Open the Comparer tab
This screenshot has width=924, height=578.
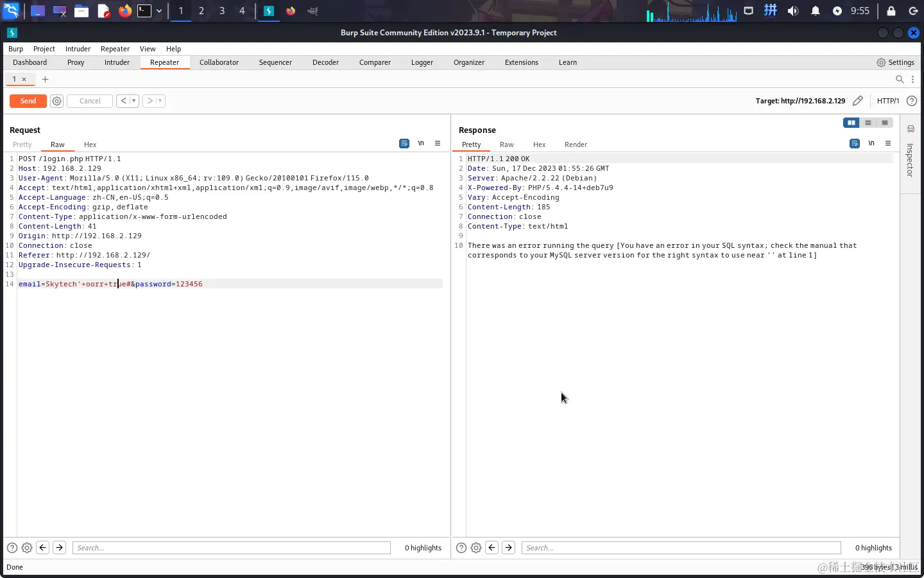coord(375,62)
